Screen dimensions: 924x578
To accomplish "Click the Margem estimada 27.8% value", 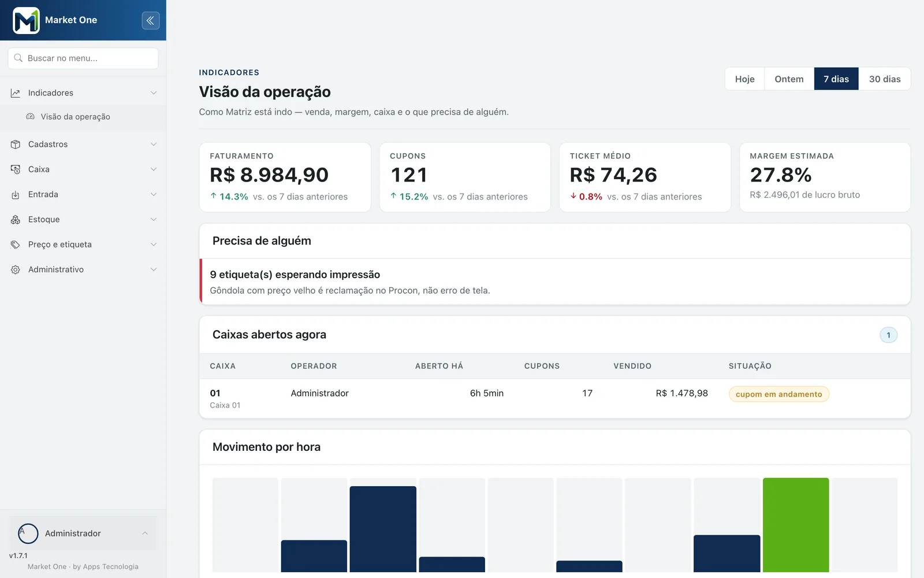I will 781,175.
